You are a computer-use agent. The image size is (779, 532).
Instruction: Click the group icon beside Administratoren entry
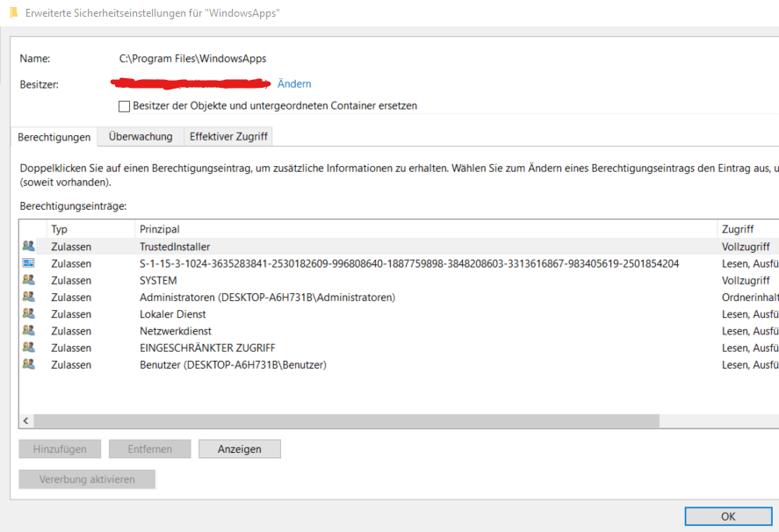[x=29, y=297]
